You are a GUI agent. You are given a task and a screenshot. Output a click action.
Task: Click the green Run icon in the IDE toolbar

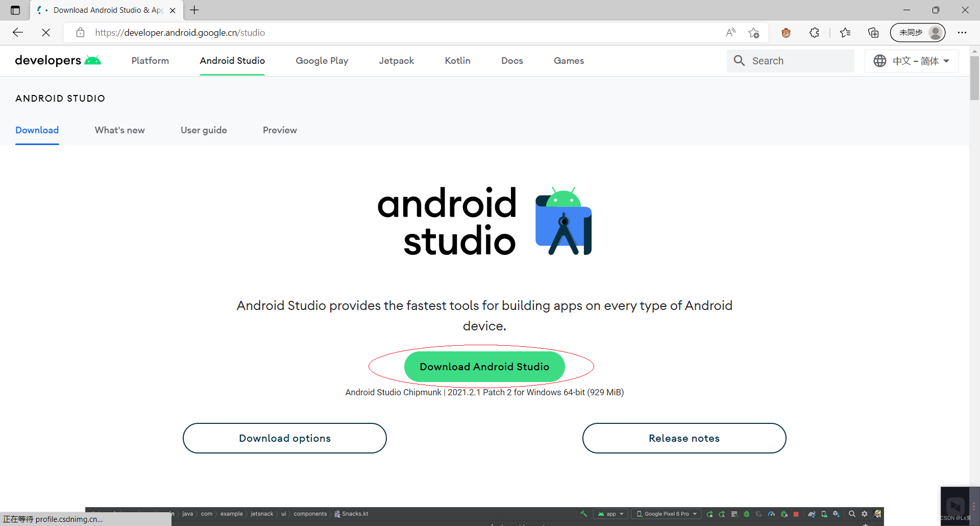(709, 514)
